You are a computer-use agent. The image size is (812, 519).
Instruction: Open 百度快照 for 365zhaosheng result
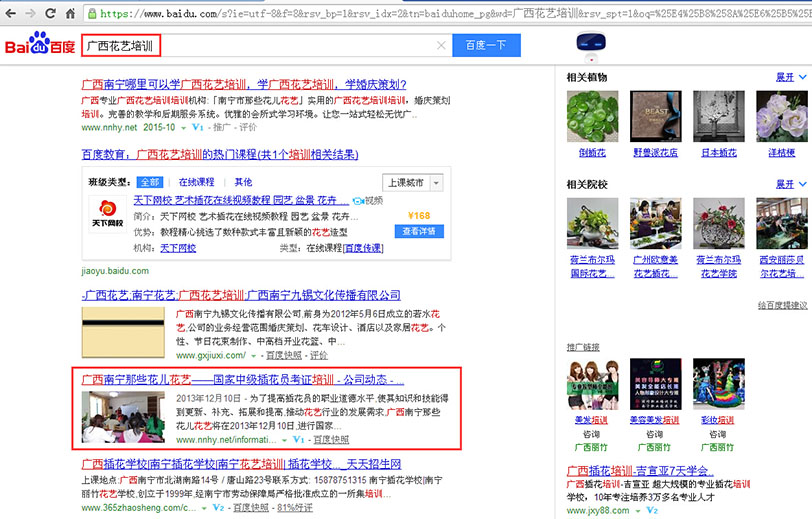pyautogui.click(x=251, y=508)
